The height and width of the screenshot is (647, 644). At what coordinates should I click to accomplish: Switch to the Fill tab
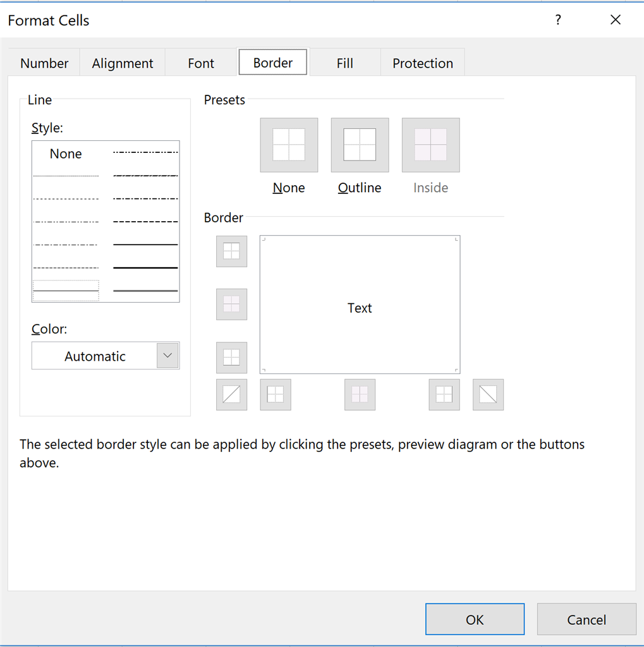[344, 63]
